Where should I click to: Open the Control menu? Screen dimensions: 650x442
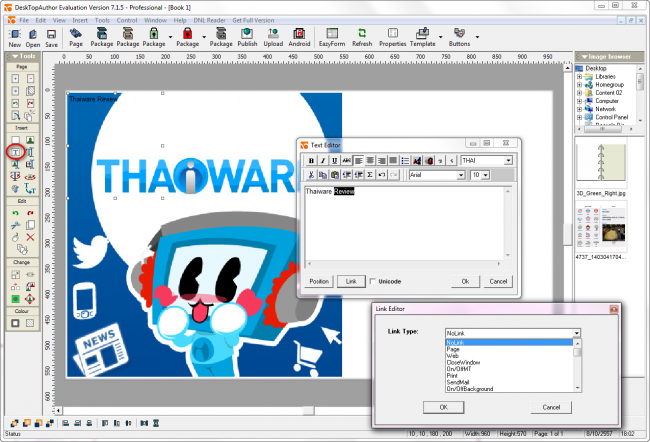tap(126, 20)
